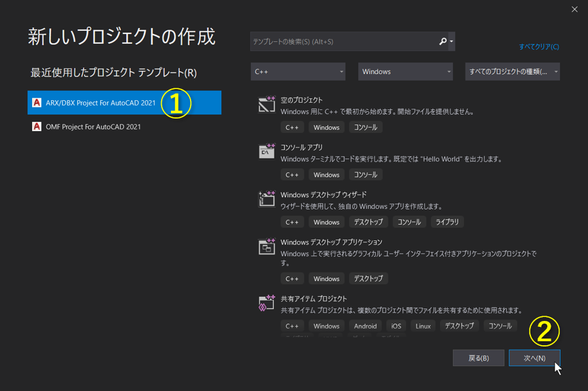588x391 pixels.
Task: Select the 空のプロジェクト template title
Action: (x=301, y=100)
